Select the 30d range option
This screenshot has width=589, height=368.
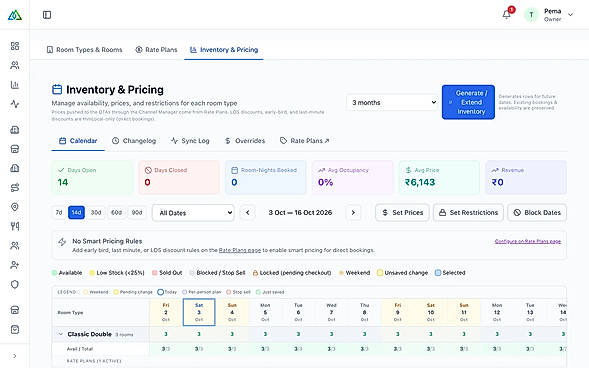pos(96,213)
